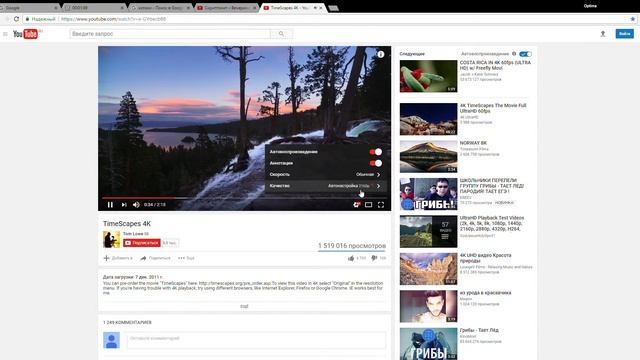Open the UltraHD Playback Test playlist thumbnail

pyautogui.click(x=428, y=231)
